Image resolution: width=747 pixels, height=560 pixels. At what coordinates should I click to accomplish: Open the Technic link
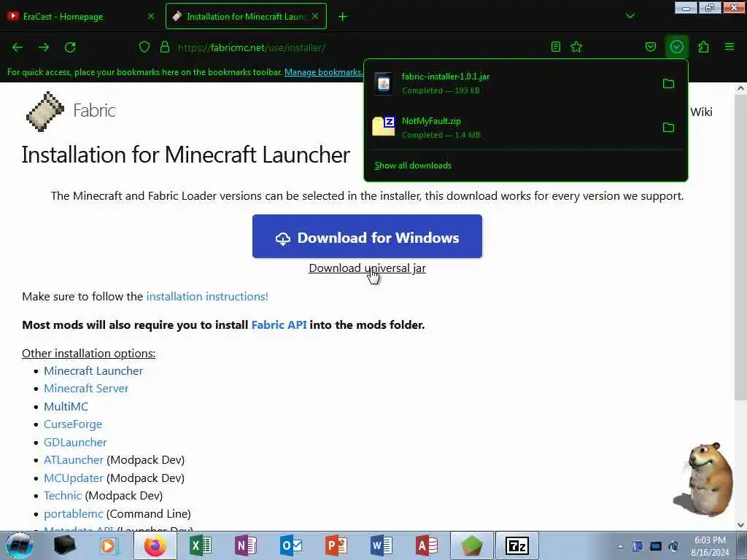click(63, 495)
